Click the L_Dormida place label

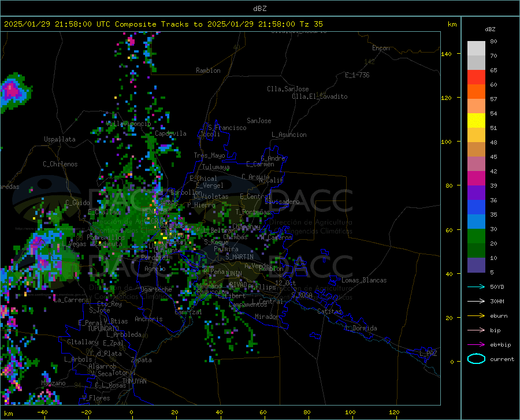click(361, 328)
